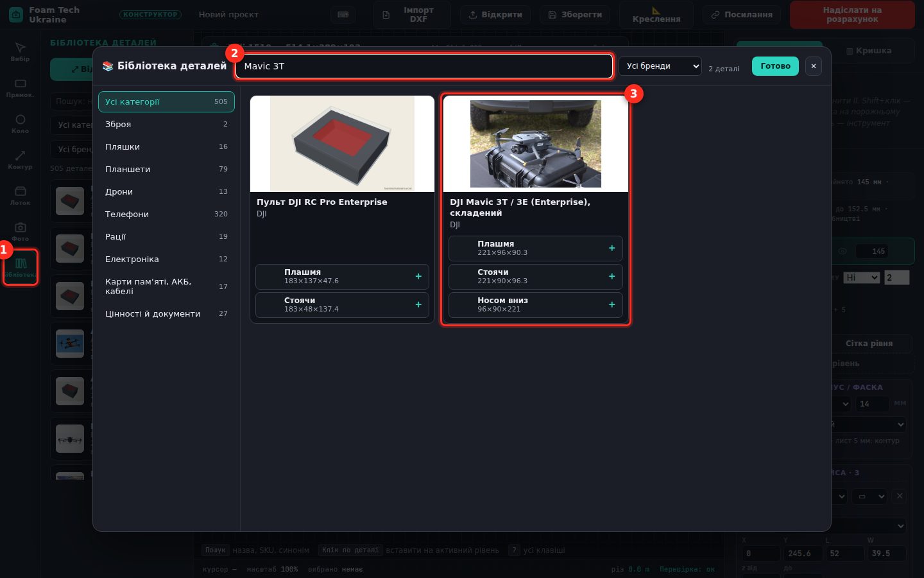Screen dimensions: 924x578
Task: Open DJI Mavic 3T drone thumbnail
Action: [536, 144]
